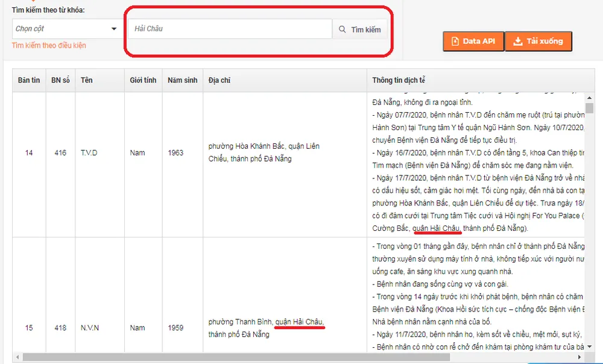Focus the Hải Châu keyword search field

(229, 29)
